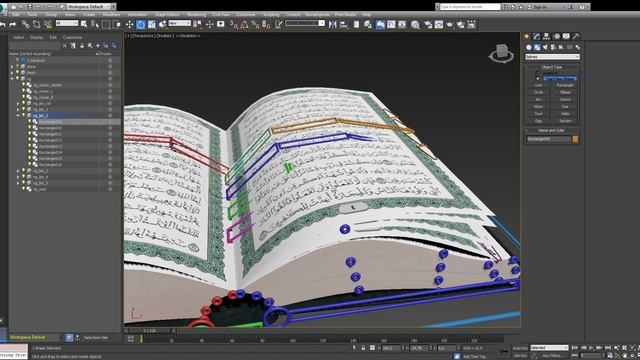The width and height of the screenshot is (640, 360).
Task: Toggle the AutoGrid checkbox
Action: [x=538, y=73]
